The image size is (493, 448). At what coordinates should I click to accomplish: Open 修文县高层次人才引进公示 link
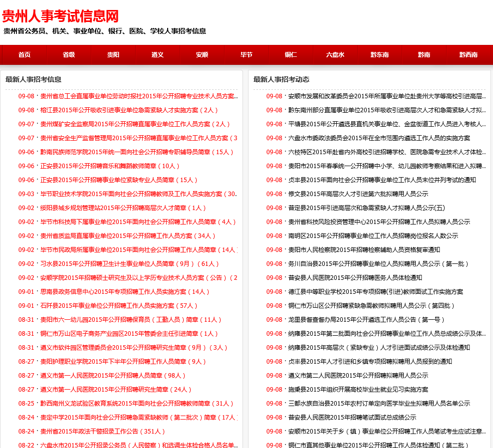click(358, 194)
